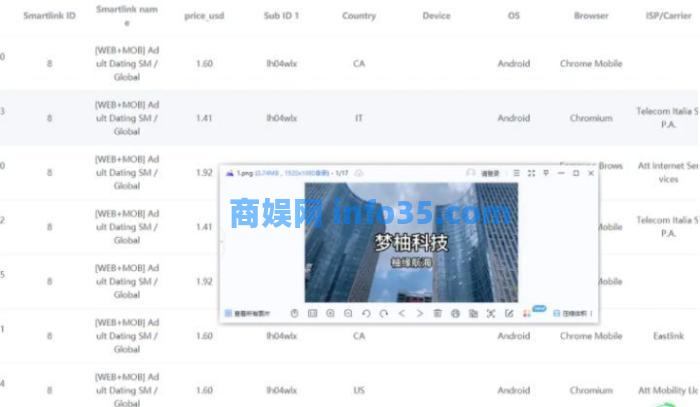Open the viewer's hamburger menu

pyautogui.click(x=516, y=173)
